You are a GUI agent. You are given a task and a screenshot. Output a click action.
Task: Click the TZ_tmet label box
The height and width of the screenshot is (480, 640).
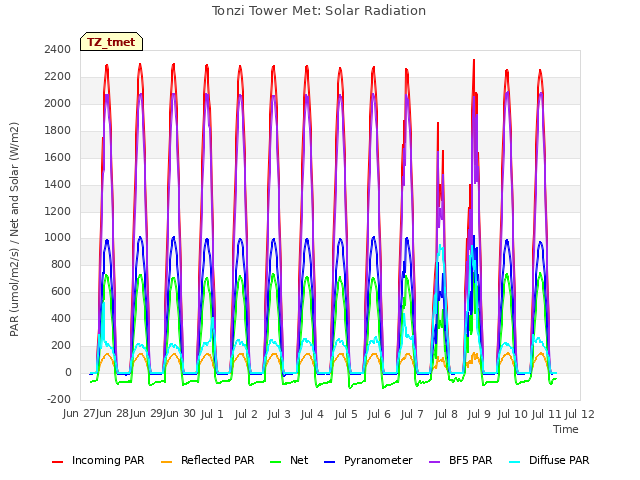[111, 42]
